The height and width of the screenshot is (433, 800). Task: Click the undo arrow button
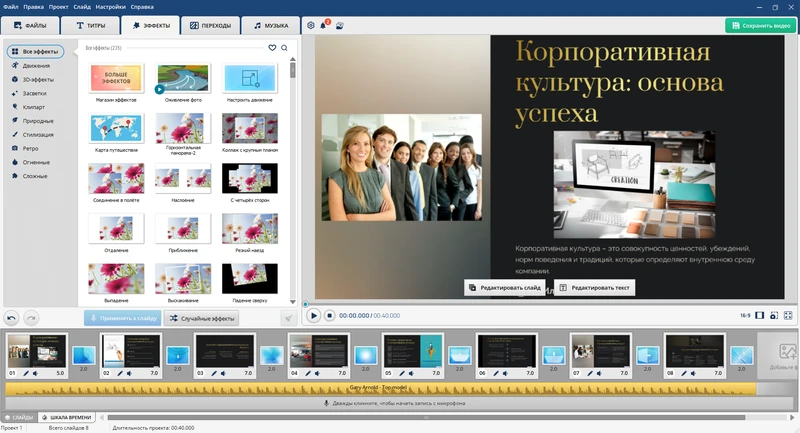[11, 318]
